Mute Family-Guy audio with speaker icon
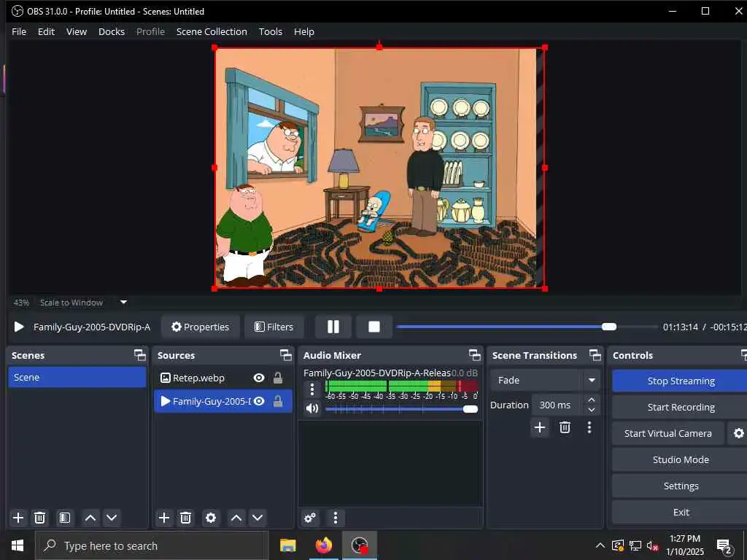747x560 pixels. point(312,408)
